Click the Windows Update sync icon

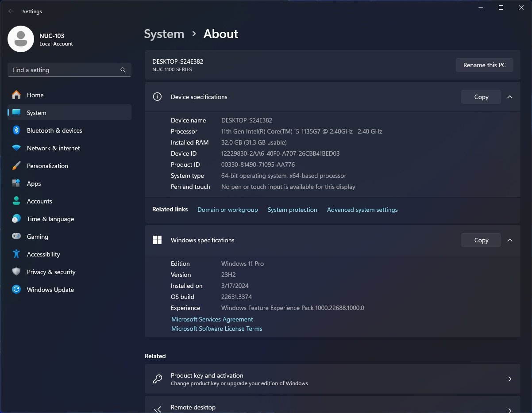click(x=16, y=290)
